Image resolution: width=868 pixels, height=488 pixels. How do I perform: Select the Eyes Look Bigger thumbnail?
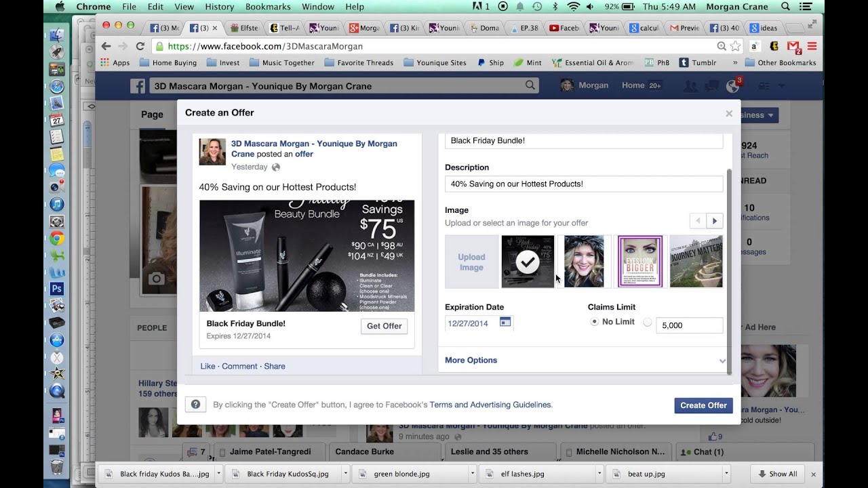(640, 262)
